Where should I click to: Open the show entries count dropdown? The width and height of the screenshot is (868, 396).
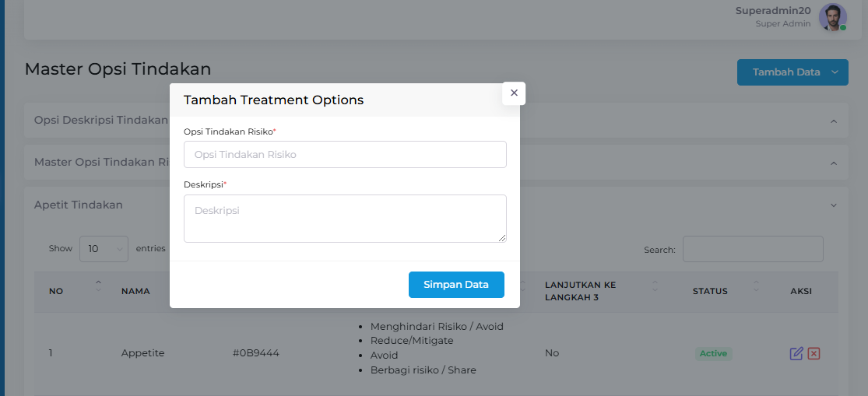click(x=104, y=249)
